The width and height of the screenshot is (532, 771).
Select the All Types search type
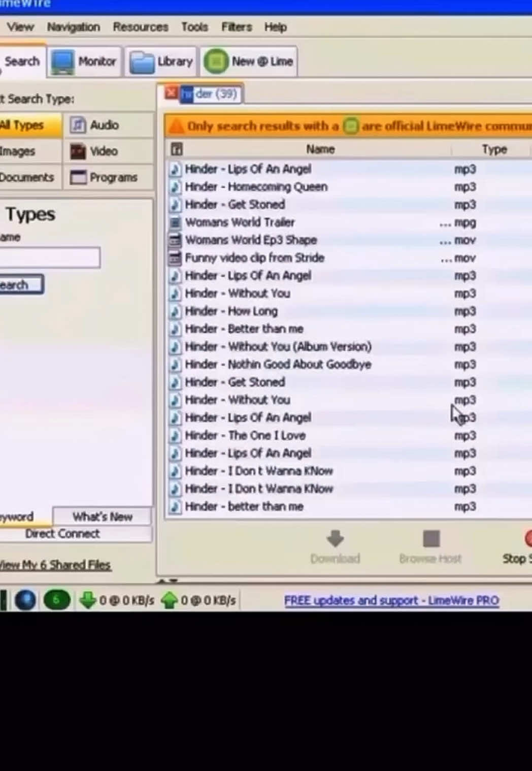(30, 125)
